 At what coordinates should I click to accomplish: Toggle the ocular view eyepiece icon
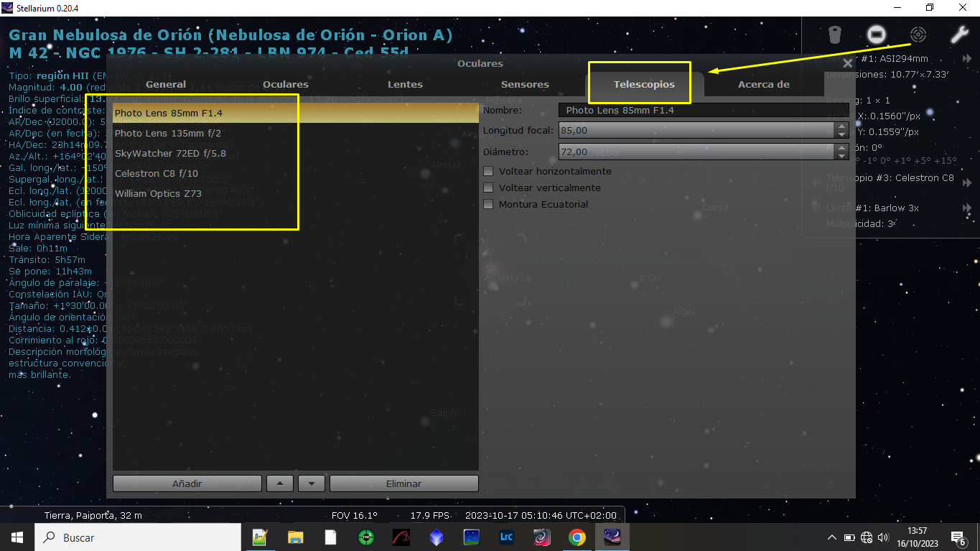click(x=834, y=34)
